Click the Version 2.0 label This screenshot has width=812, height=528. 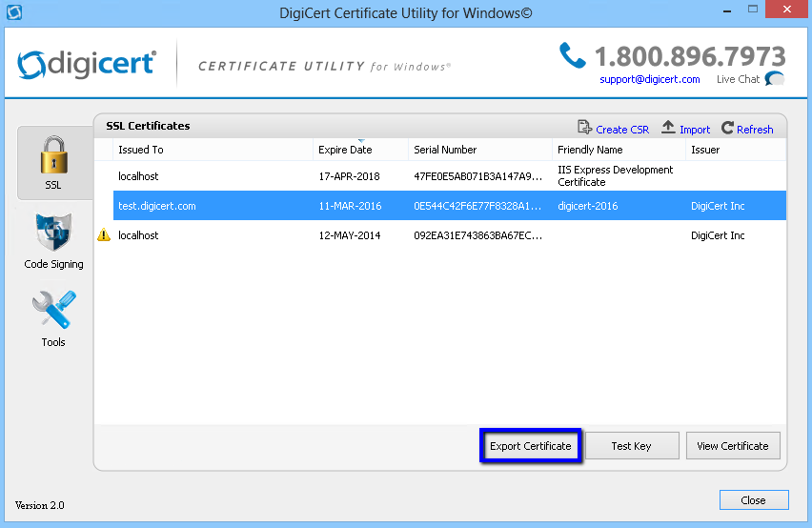click(40, 505)
